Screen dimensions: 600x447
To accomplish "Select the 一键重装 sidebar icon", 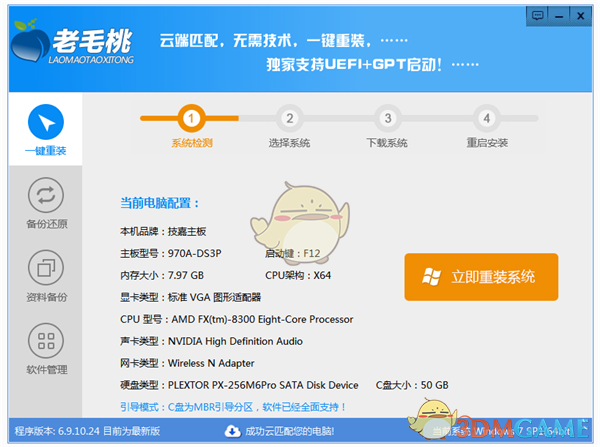I will pos(46,122).
